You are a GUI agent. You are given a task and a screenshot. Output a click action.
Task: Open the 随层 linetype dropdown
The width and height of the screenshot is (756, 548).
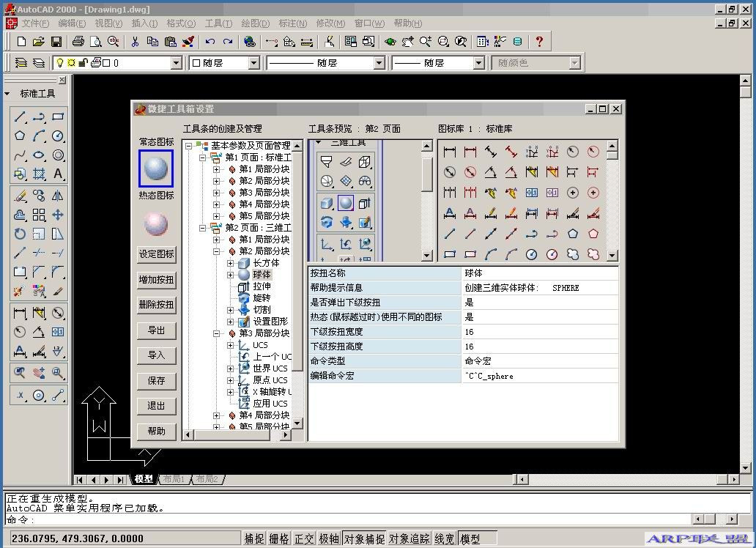(379, 63)
